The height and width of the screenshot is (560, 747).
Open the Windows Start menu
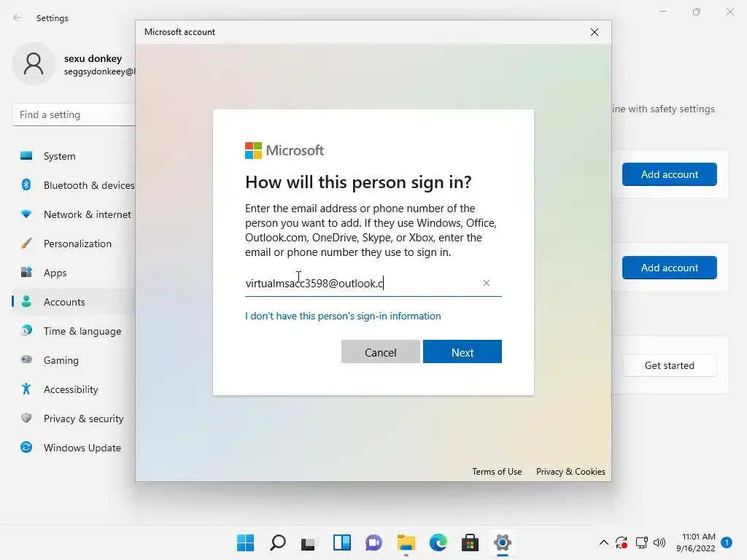pos(245,542)
